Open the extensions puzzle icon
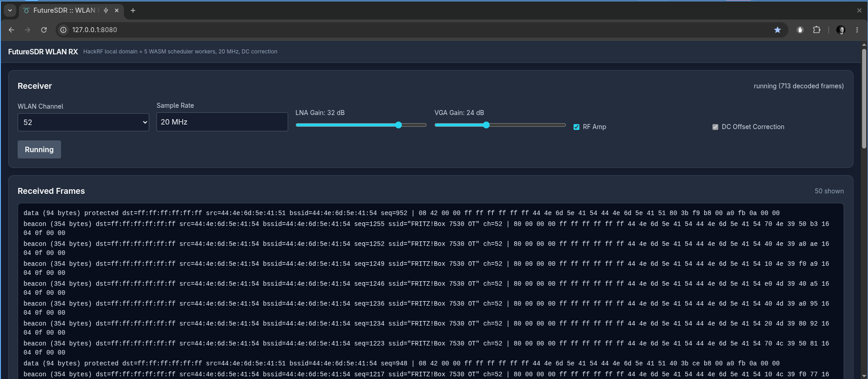Viewport: 868px width, 379px height. click(x=816, y=30)
